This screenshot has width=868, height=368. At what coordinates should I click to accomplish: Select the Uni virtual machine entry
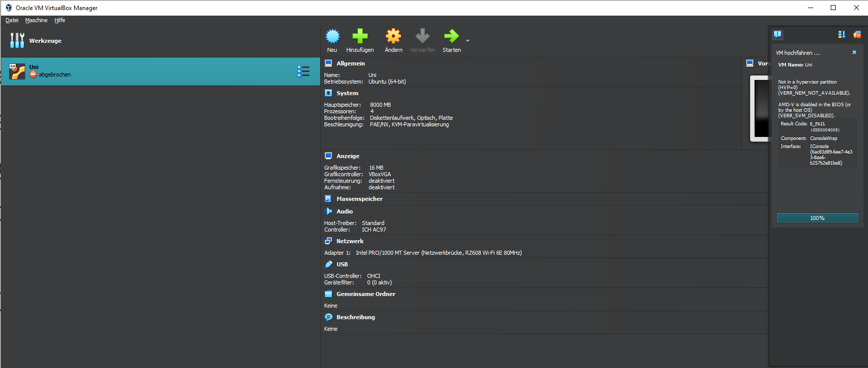(160, 71)
